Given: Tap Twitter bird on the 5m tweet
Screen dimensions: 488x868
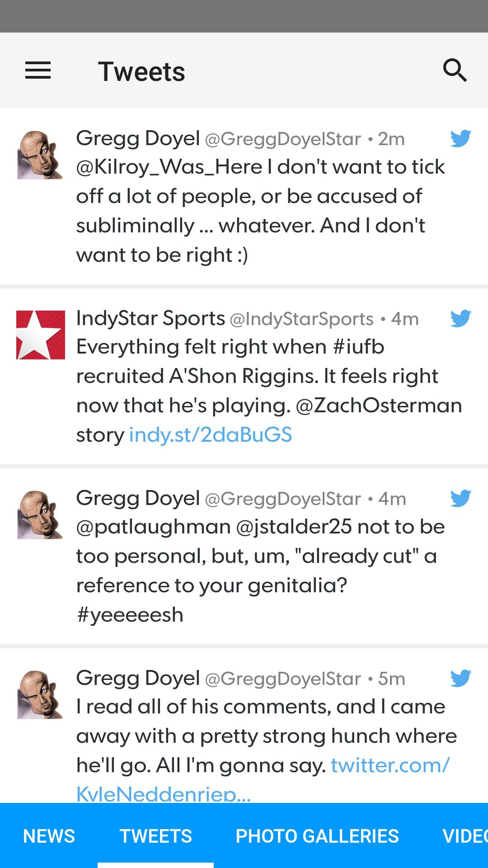Looking at the screenshot, I should (460, 678).
